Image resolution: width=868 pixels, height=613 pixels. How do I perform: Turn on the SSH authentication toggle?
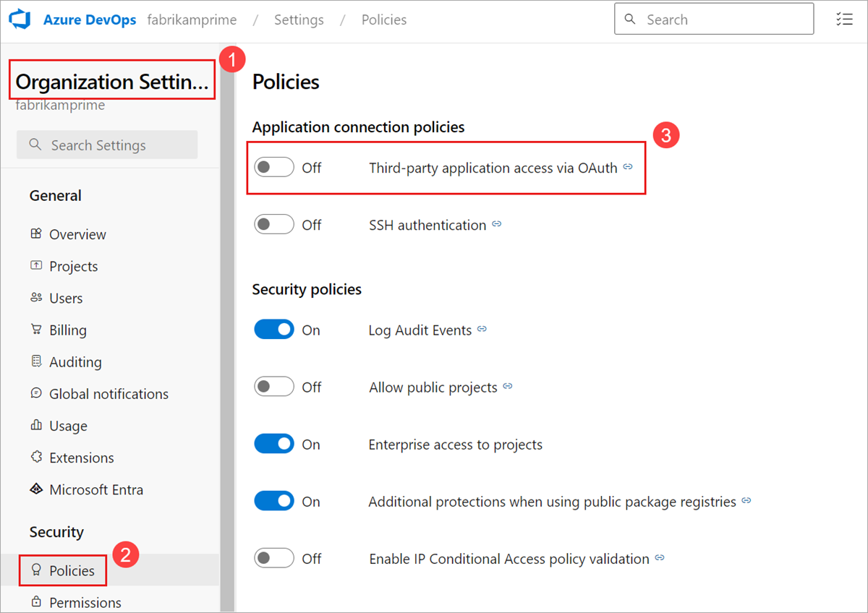(273, 224)
